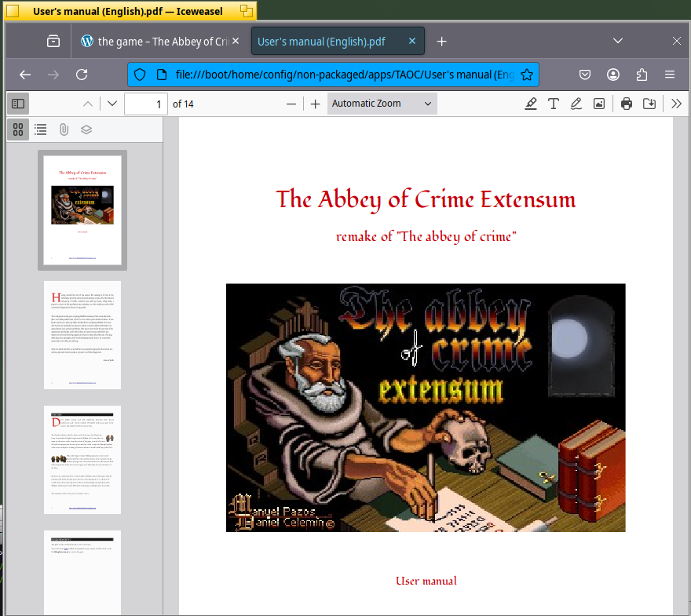Open the Automatic Zoom dropdown
This screenshot has height=616, width=691.
pos(382,104)
